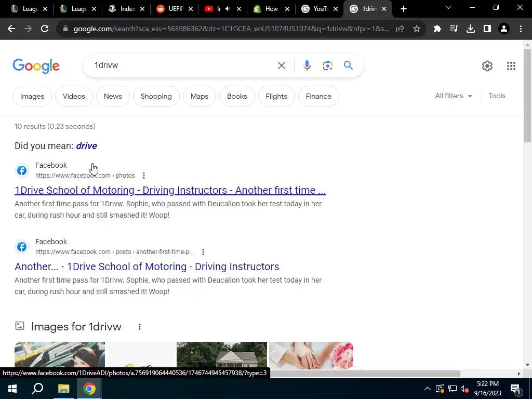Go back to the previous page
The image size is (532, 399).
click(x=11, y=29)
